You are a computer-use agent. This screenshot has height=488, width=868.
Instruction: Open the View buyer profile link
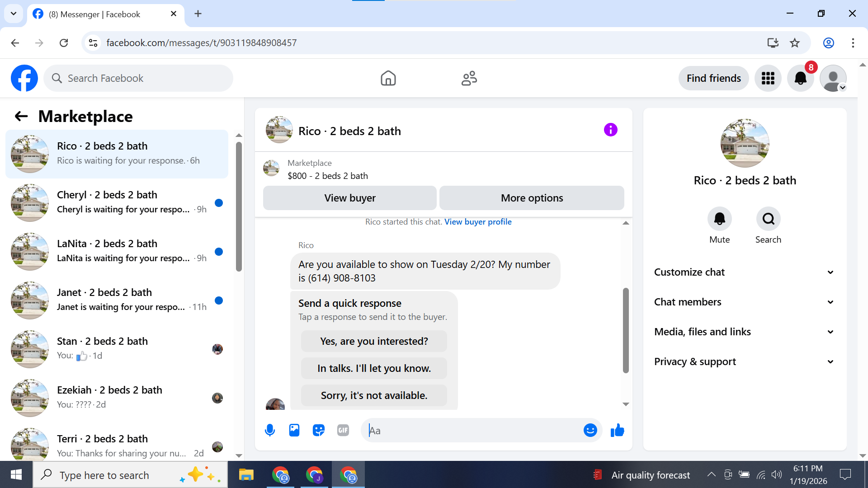(478, 222)
